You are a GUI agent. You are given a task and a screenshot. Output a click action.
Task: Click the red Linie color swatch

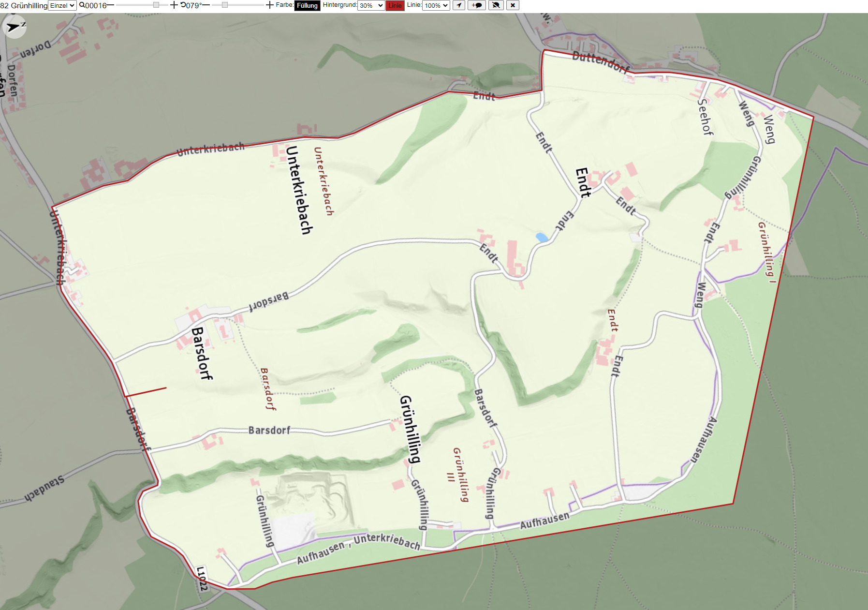(395, 5)
